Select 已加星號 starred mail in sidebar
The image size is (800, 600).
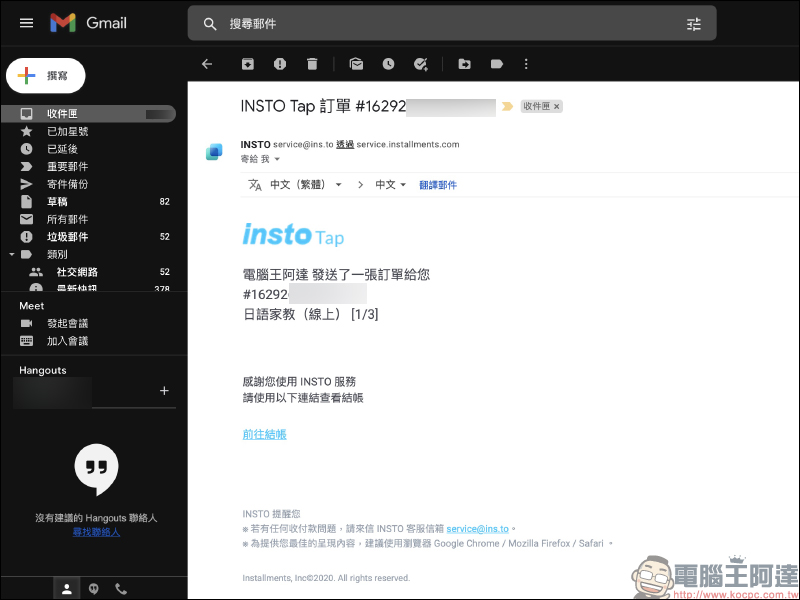[67, 132]
